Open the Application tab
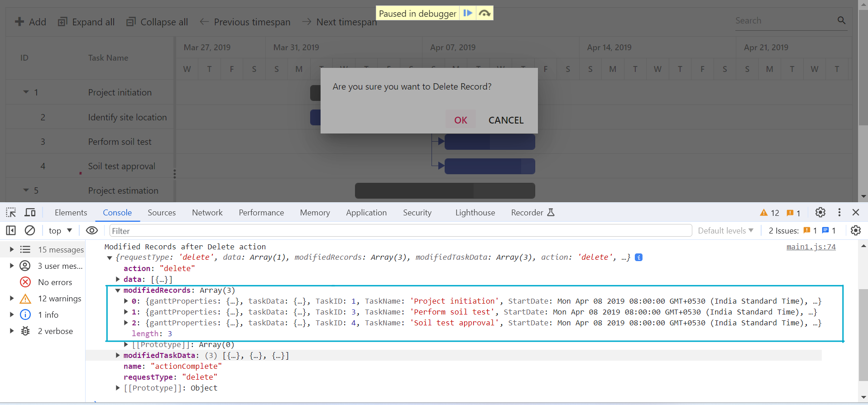Image resolution: width=868 pixels, height=405 pixels. click(x=366, y=213)
